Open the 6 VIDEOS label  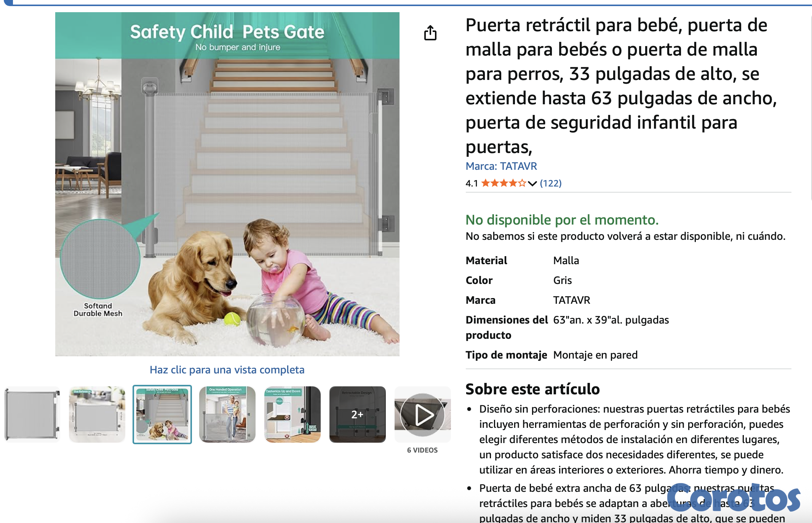tap(422, 450)
